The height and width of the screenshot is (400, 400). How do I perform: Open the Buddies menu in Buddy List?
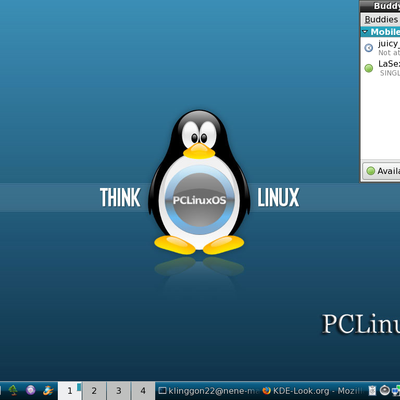(381, 20)
